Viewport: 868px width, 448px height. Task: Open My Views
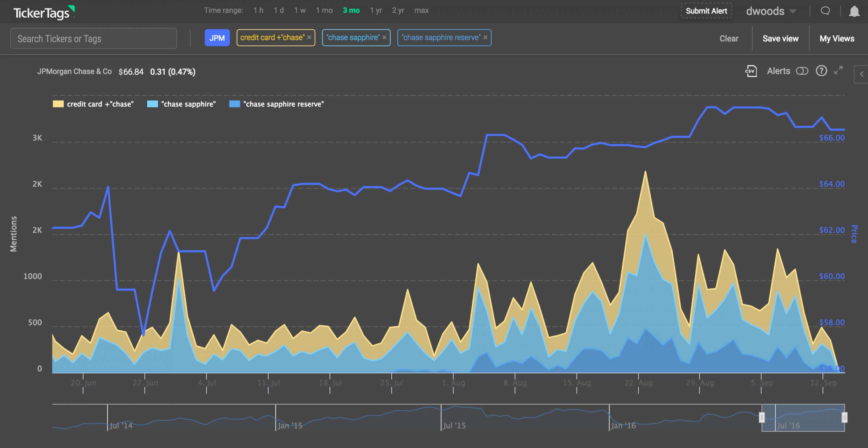click(x=837, y=38)
